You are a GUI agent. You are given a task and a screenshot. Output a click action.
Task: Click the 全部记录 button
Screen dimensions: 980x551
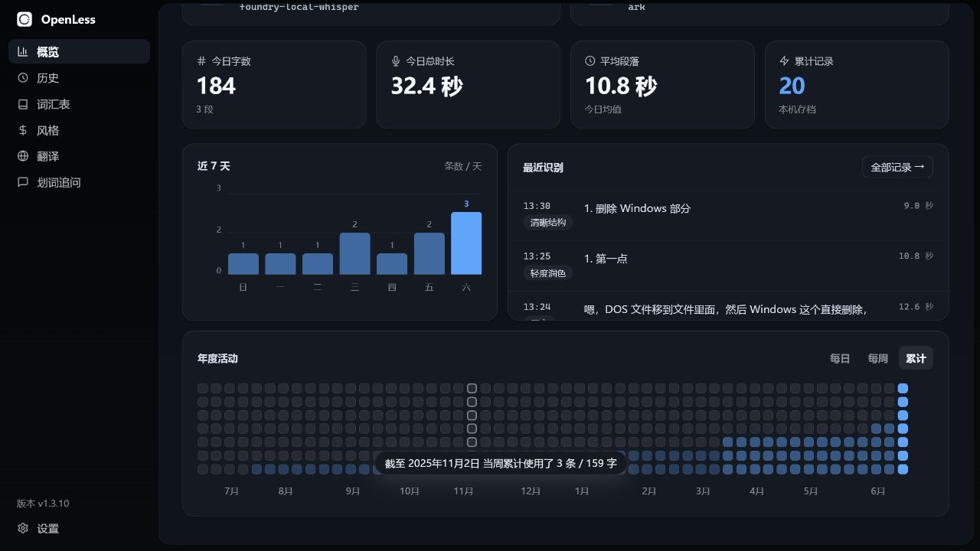pyautogui.click(x=897, y=167)
